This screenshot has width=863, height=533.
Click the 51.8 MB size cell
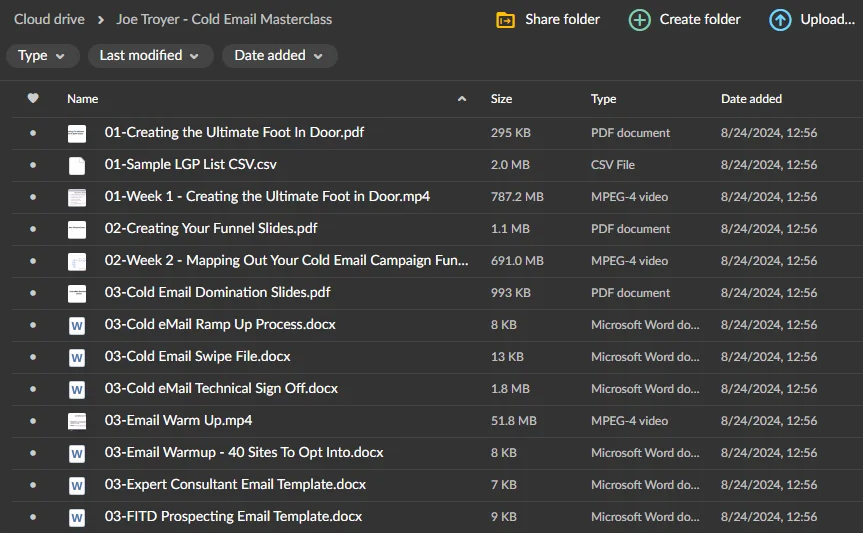coord(514,421)
